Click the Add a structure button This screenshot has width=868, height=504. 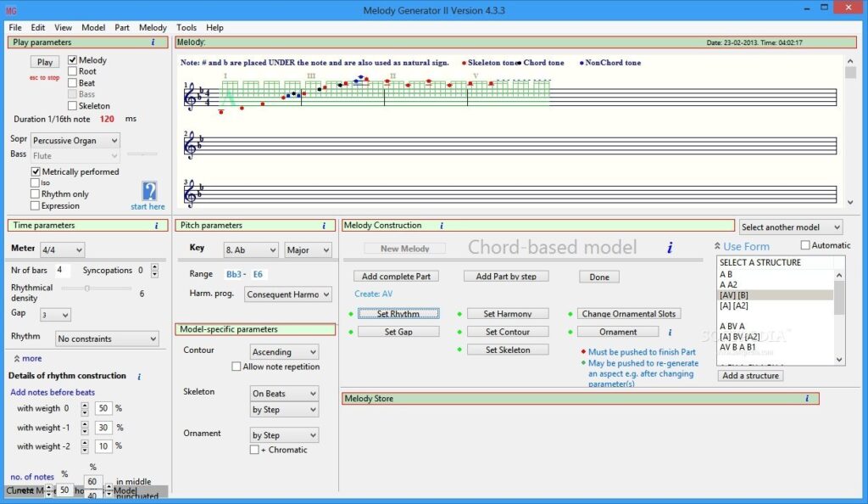pyautogui.click(x=749, y=375)
